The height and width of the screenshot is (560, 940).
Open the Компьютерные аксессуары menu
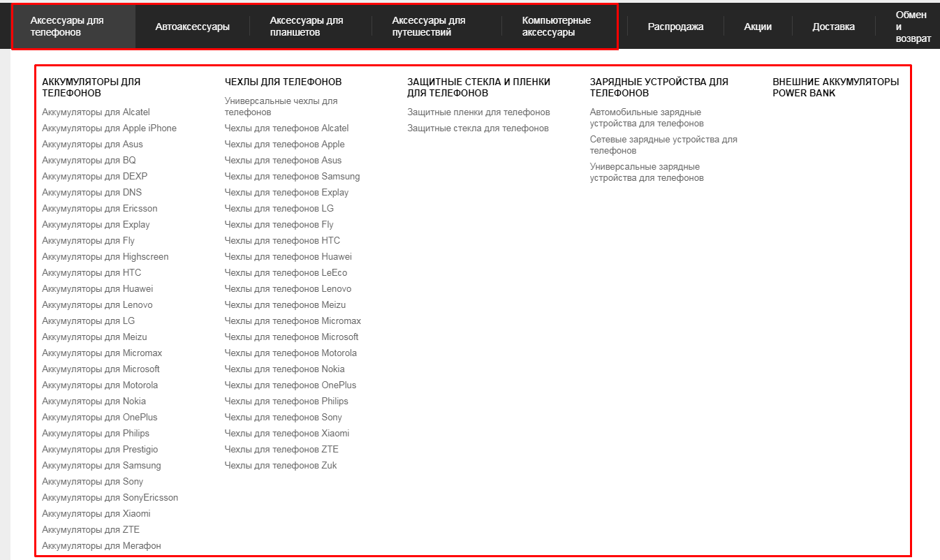[x=557, y=27]
